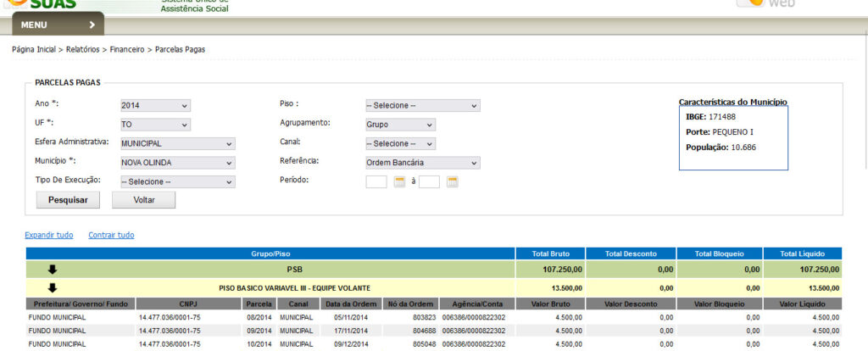
Task: Click the Pesquisar button
Action: 68,200
